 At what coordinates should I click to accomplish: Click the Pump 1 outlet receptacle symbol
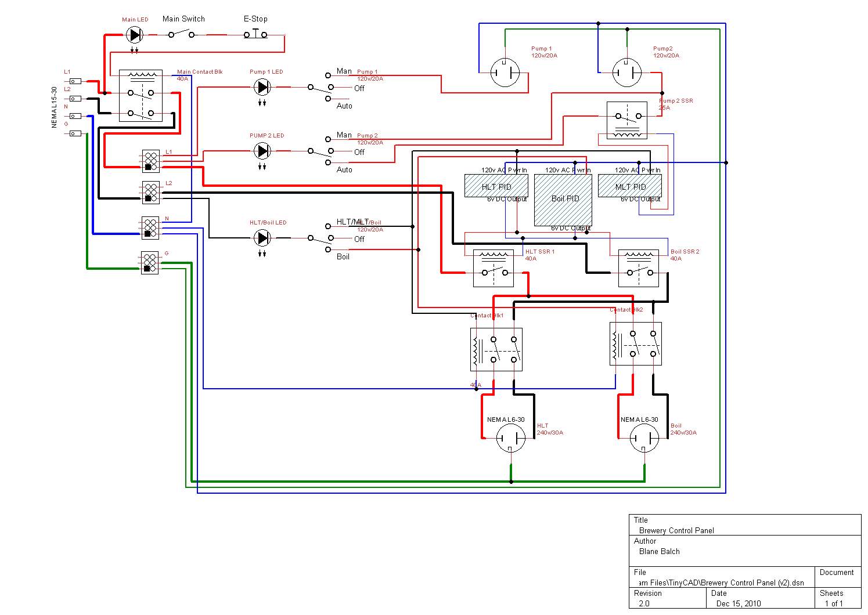click(x=505, y=73)
